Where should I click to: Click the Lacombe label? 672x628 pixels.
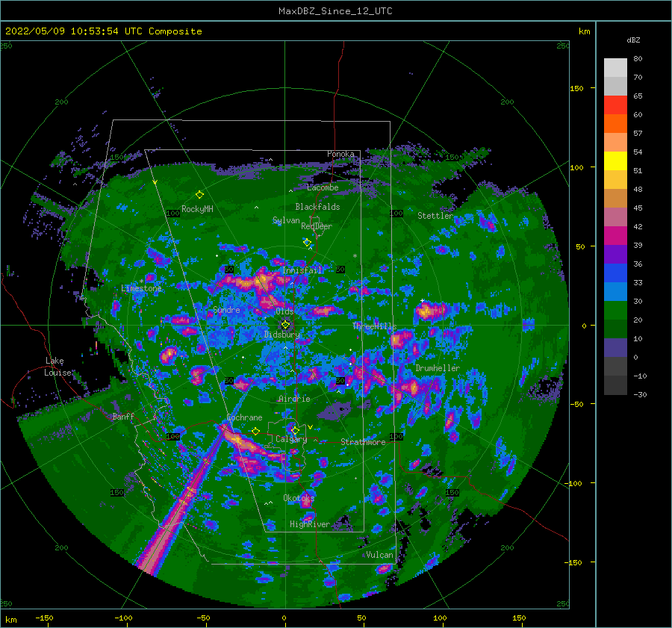pyautogui.click(x=323, y=187)
